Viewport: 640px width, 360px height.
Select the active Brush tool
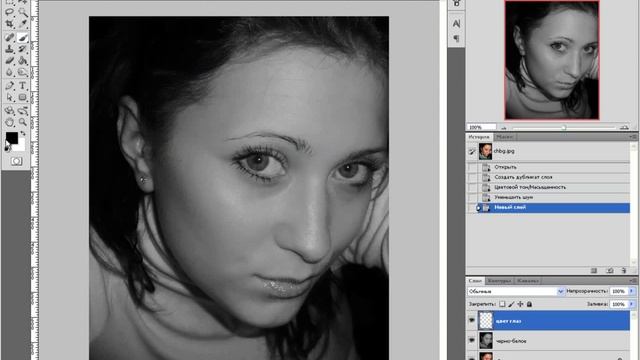[22, 38]
